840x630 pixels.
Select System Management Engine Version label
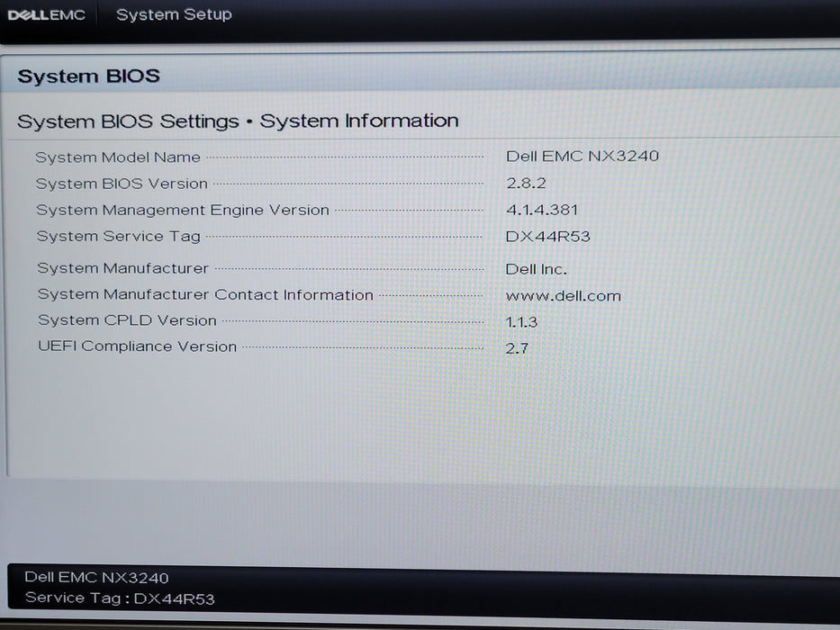[183, 210]
